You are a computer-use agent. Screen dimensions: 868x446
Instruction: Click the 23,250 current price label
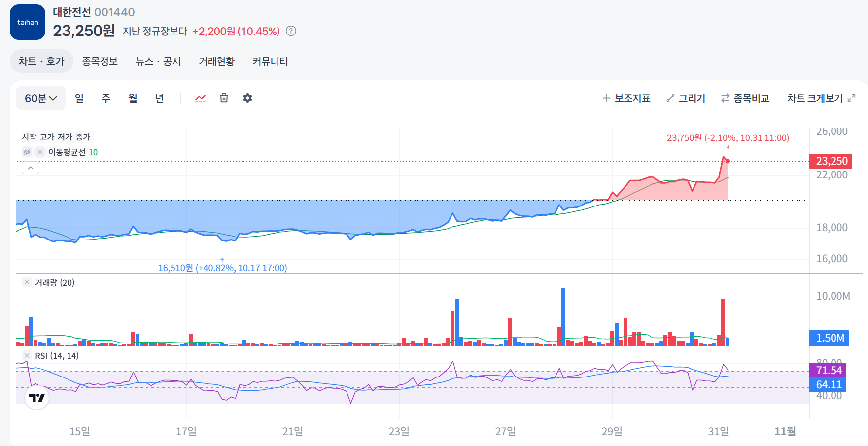[x=831, y=161]
